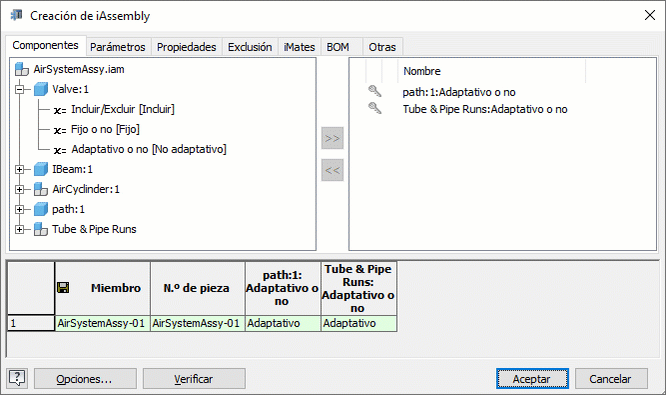Expand the path:1 tree node

pos(19,209)
